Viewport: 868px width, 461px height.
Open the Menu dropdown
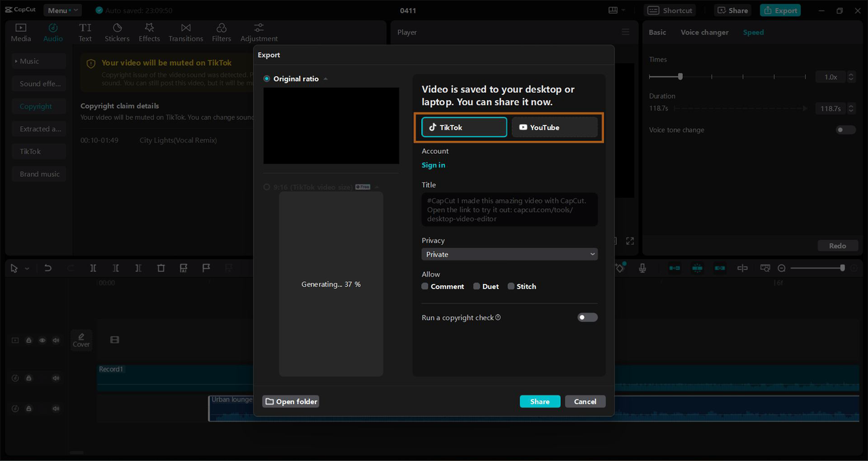[x=62, y=10]
